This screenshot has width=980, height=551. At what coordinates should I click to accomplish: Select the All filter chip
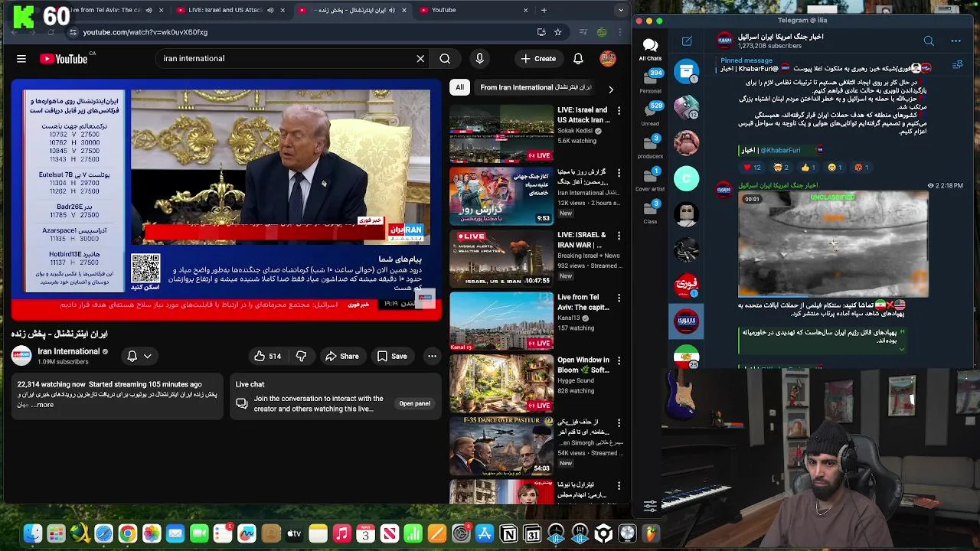[459, 87]
